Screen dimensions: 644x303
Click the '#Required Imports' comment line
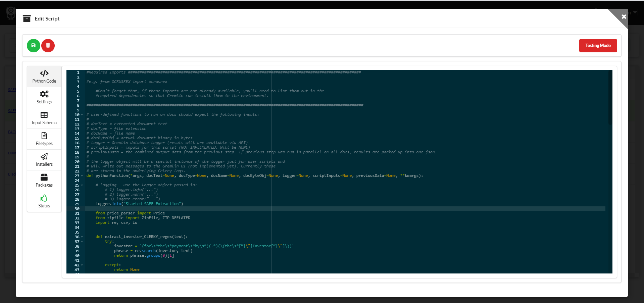click(x=224, y=72)
